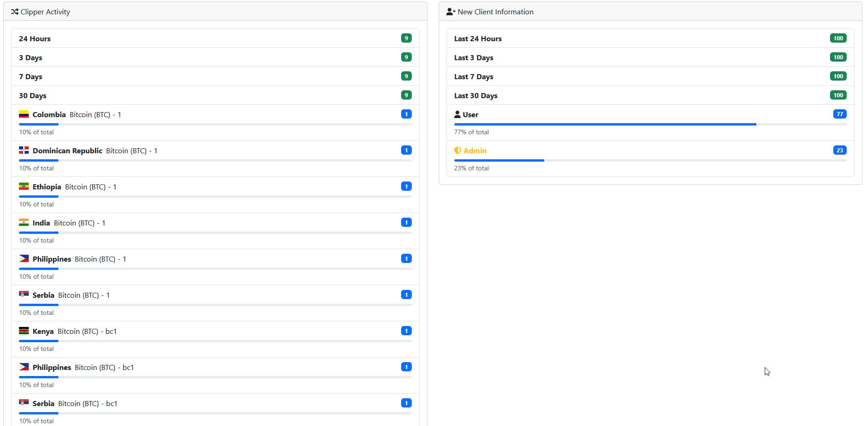Click the green 100 badge on Last 3 Days
868x426 pixels.
coord(838,57)
